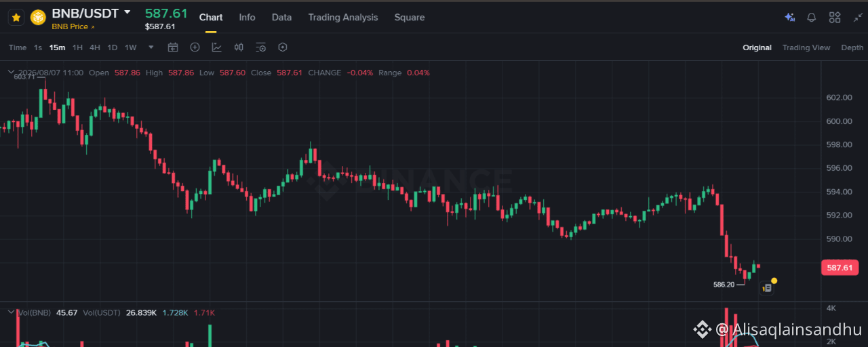Click the $587.61 USD price under header

(160, 26)
